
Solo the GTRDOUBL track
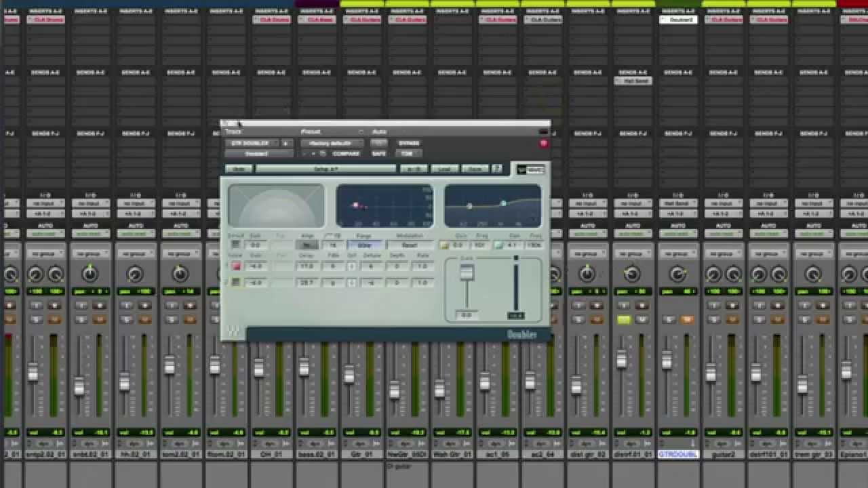click(x=669, y=319)
